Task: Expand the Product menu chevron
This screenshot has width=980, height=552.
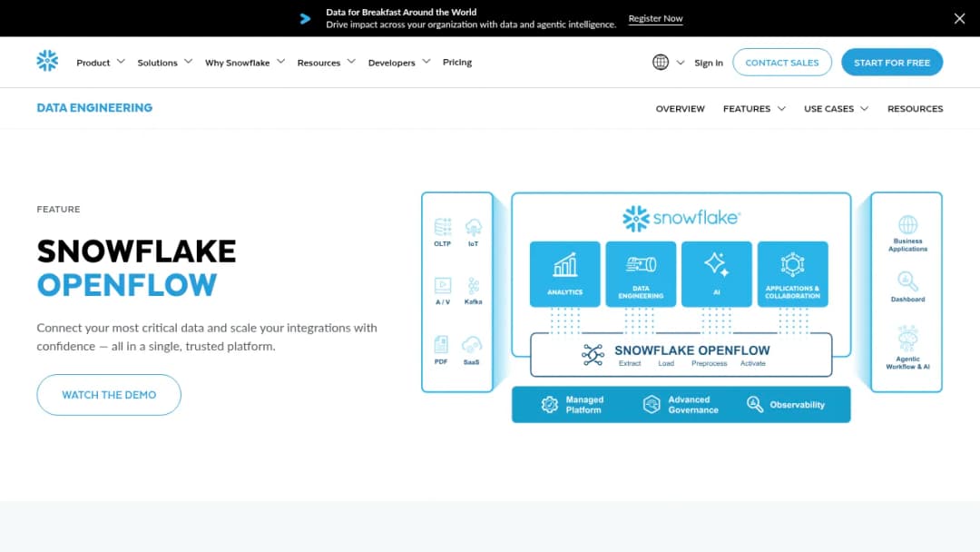Action: coord(121,61)
